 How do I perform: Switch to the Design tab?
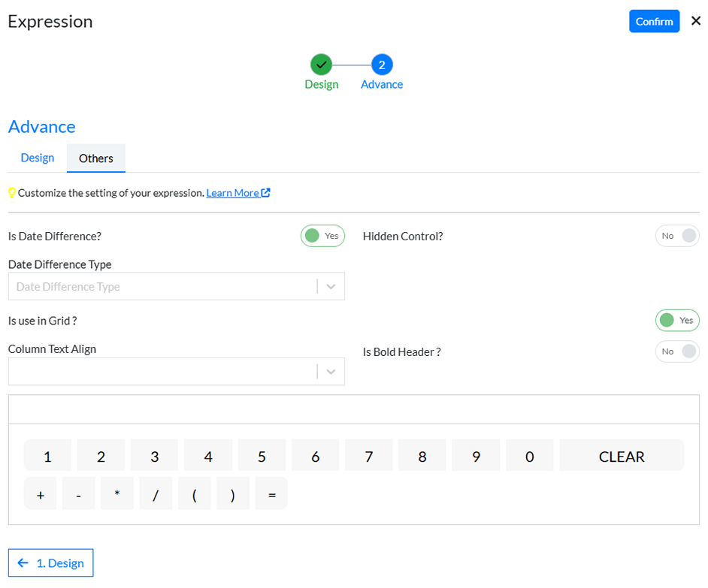point(38,158)
